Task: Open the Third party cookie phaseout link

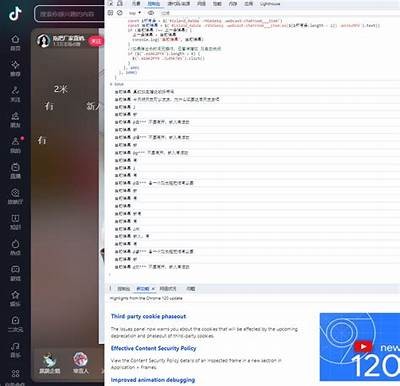Action: [148, 316]
